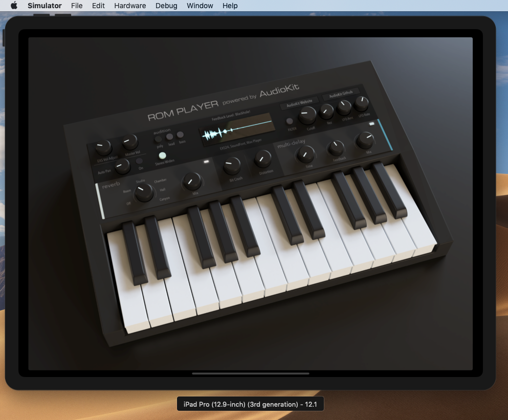Click the EXS Vol Adjust knob
This screenshot has height=420, width=508.
coord(103,148)
